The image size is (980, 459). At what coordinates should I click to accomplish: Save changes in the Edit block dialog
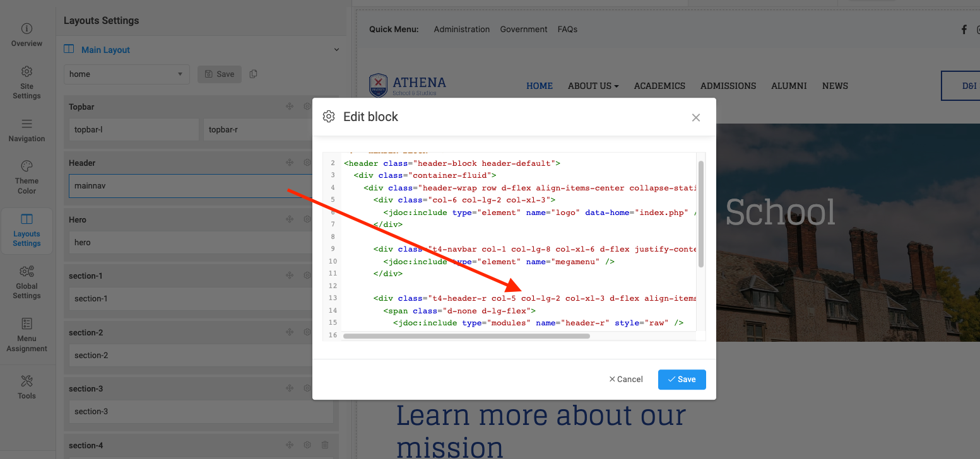[682, 380]
